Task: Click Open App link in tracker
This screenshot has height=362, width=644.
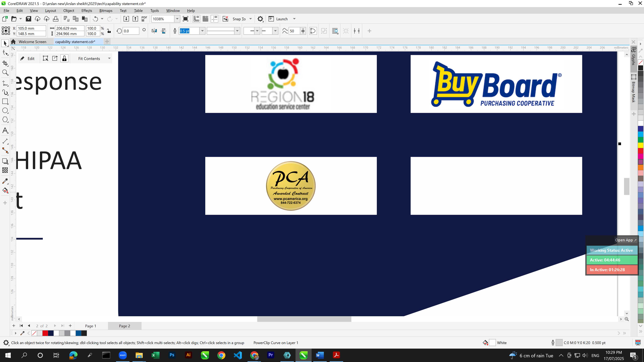Action: coord(626,240)
